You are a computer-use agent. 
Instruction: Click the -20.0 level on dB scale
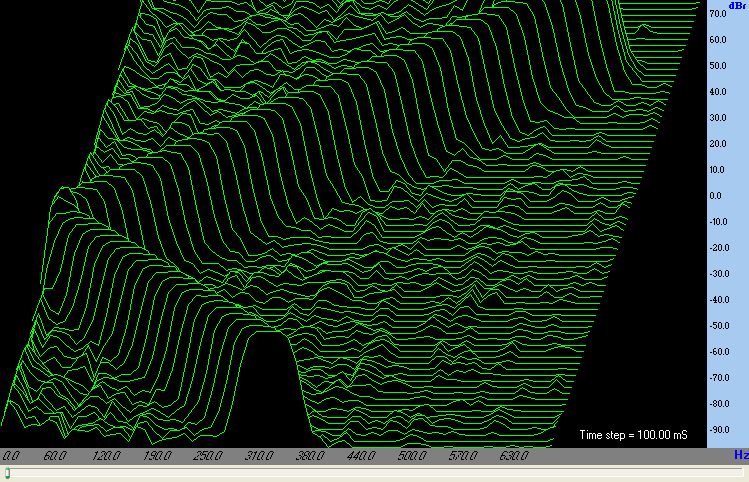pos(717,248)
